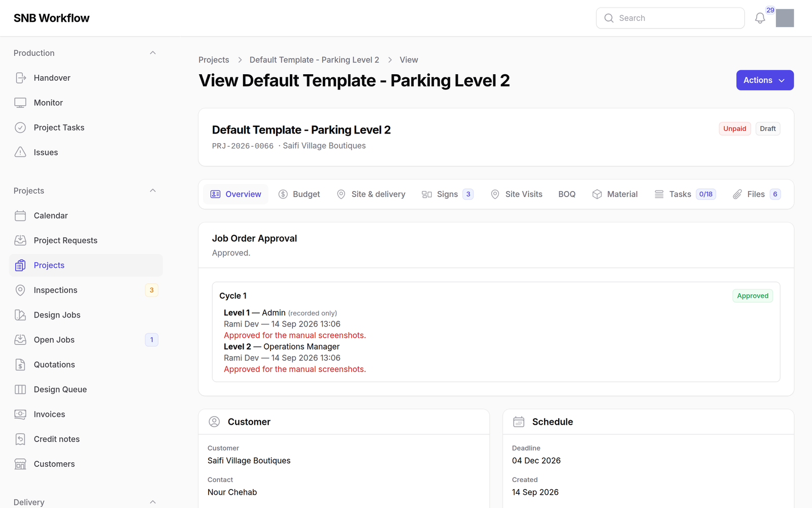The width and height of the screenshot is (812, 508).
Task: Click the Approved badge in Cycle 1
Action: click(752, 296)
